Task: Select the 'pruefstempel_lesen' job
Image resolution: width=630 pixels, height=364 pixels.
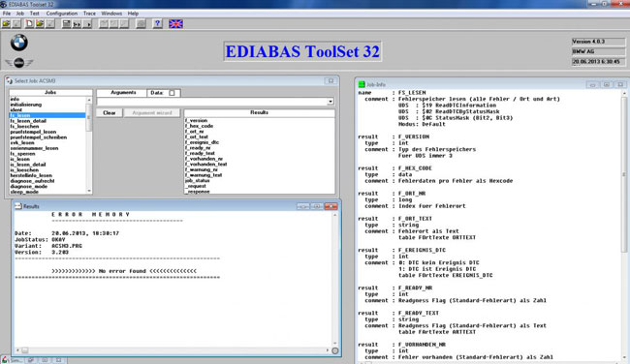Action: coord(33,132)
